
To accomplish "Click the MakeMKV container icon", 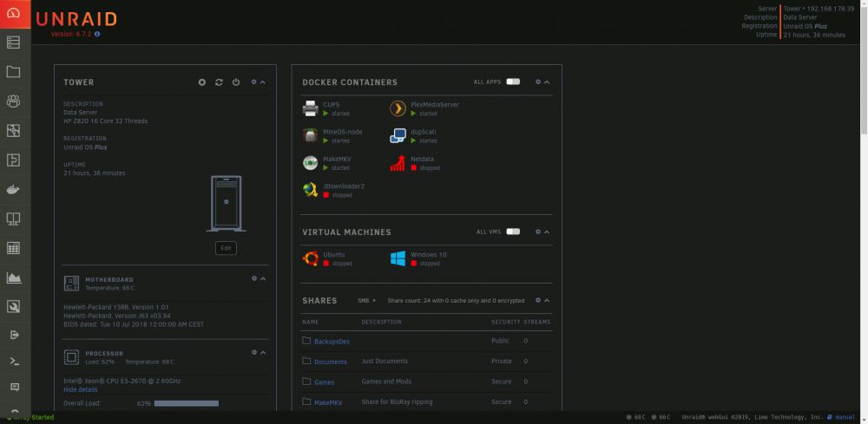I will coord(311,163).
